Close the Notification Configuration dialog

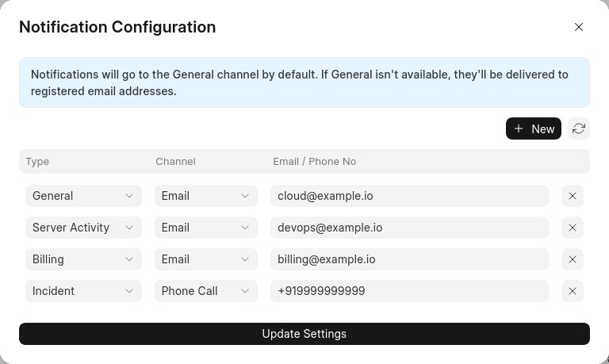[579, 27]
